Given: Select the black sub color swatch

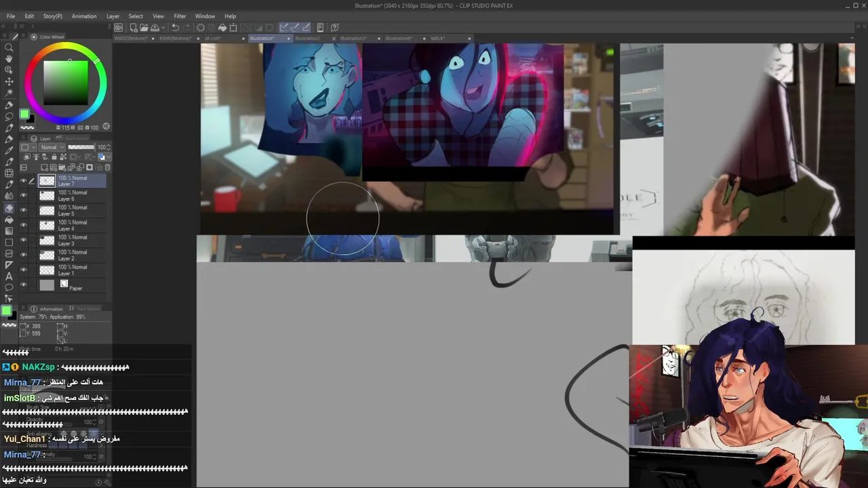Looking at the screenshot, I should click(x=30, y=119).
